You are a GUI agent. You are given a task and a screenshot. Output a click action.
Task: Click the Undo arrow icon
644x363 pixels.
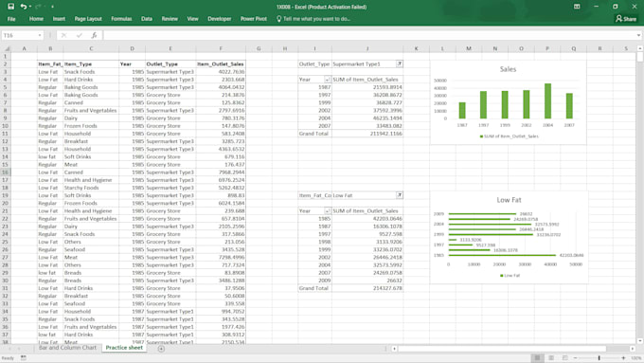24,7
